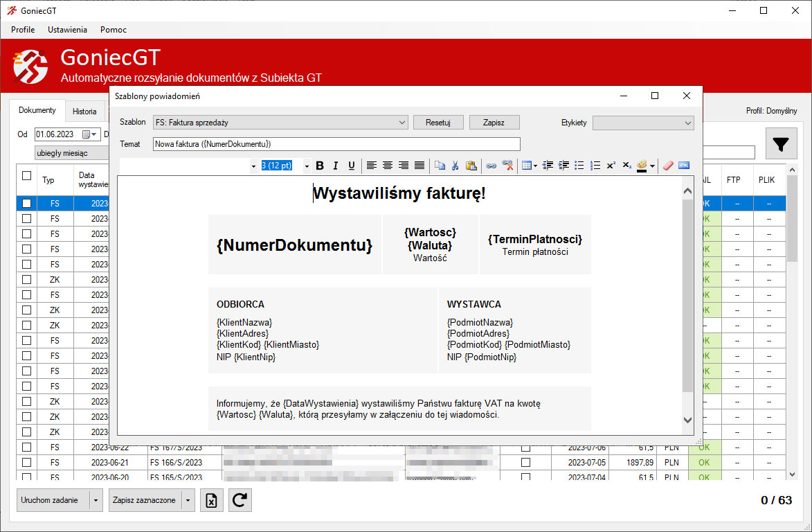This screenshot has height=532, width=812.
Task: Tick the checkbox of the highlighted FS row
Action: [x=27, y=204]
